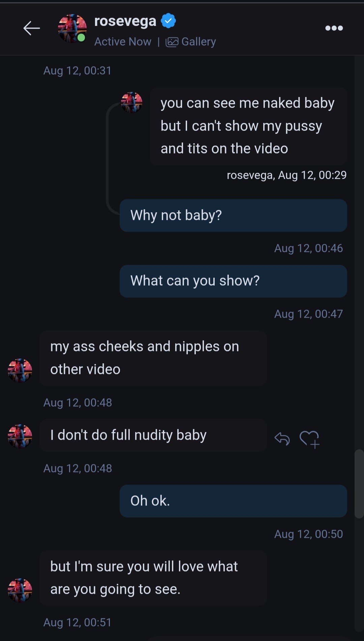Add a reaction with the heart-plus icon
This screenshot has width=364, height=641.
pos(309,439)
